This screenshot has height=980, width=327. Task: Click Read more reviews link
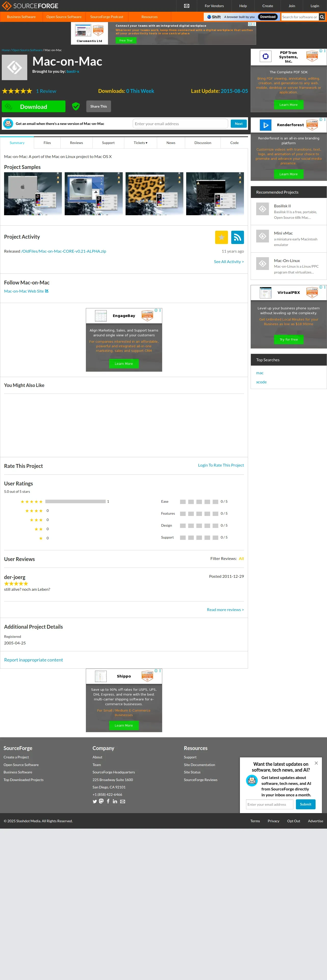[225, 610]
